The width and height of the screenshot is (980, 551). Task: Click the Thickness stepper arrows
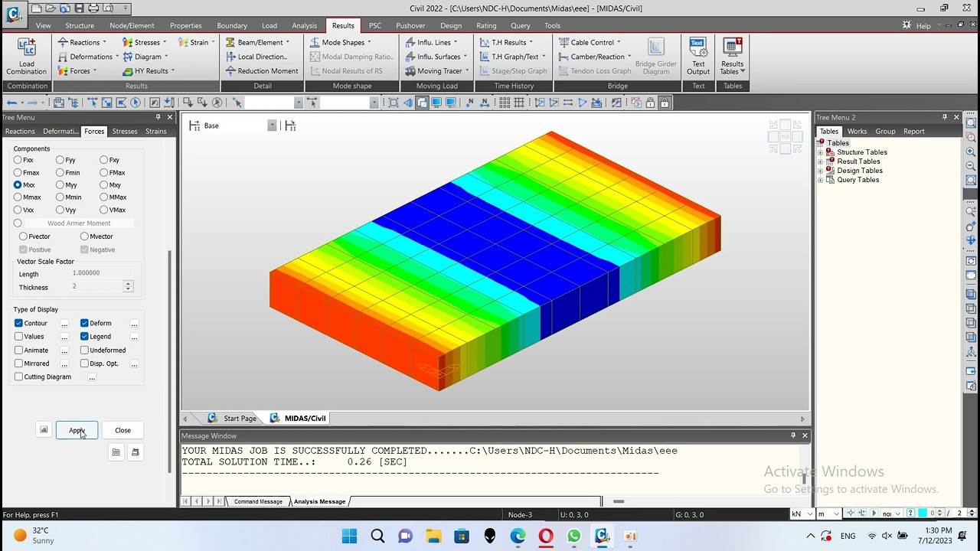coord(128,286)
